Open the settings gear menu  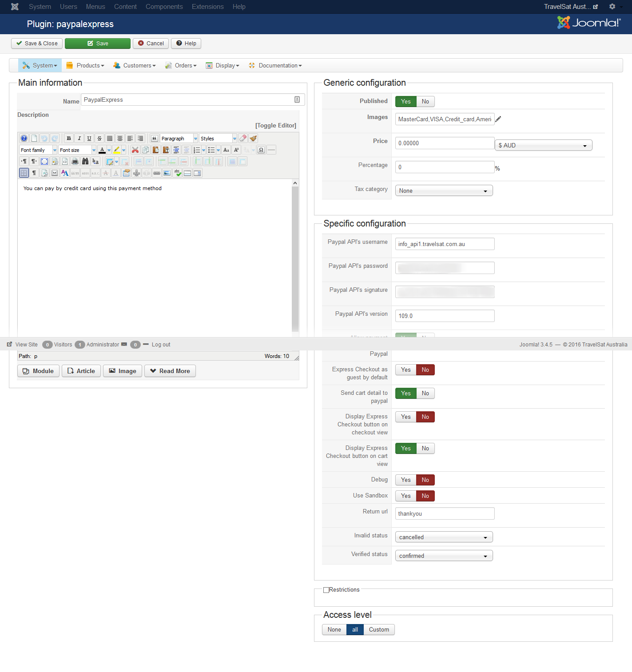click(x=613, y=7)
